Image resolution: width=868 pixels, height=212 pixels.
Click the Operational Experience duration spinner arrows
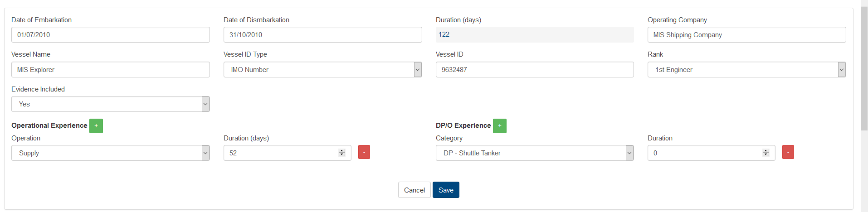(x=342, y=153)
